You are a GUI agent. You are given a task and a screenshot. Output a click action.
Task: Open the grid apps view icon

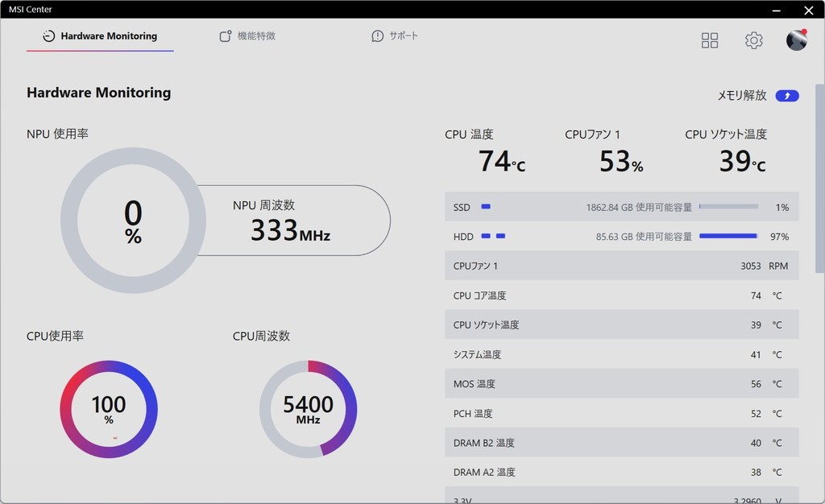[x=710, y=40]
